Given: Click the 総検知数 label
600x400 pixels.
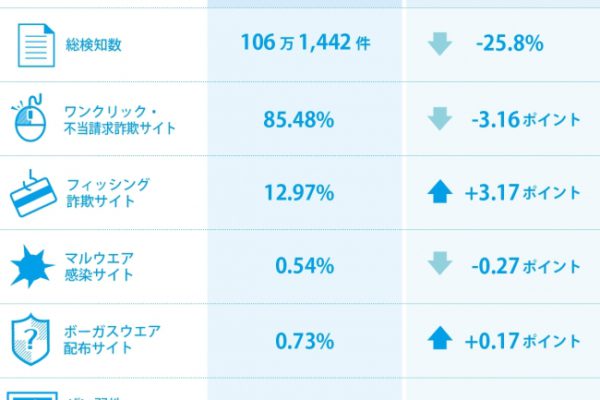Looking at the screenshot, I should pos(93,45).
